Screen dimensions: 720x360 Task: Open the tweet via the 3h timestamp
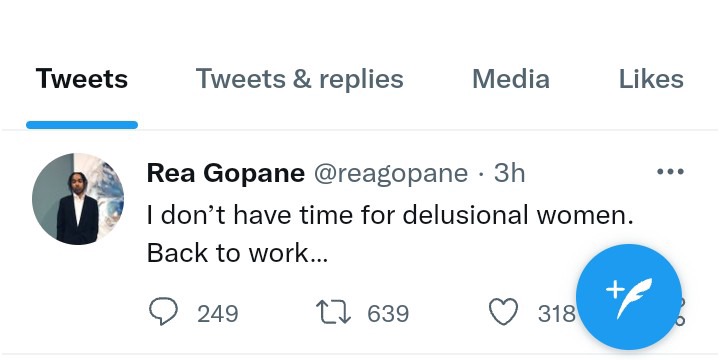tap(509, 173)
